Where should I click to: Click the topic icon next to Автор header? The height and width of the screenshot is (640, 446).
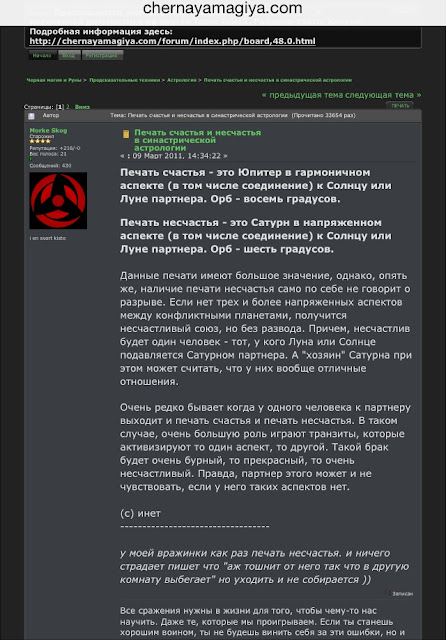pyautogui.click(x=31, y=116)
